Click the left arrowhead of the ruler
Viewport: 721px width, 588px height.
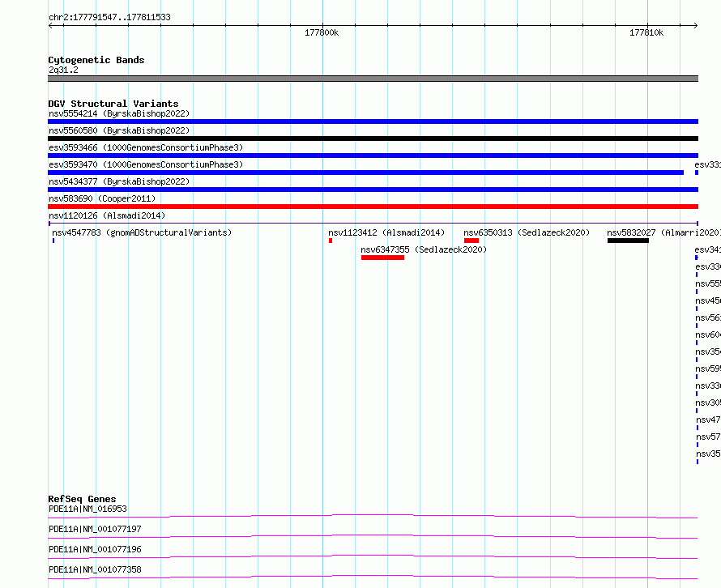tap(50, 26)
